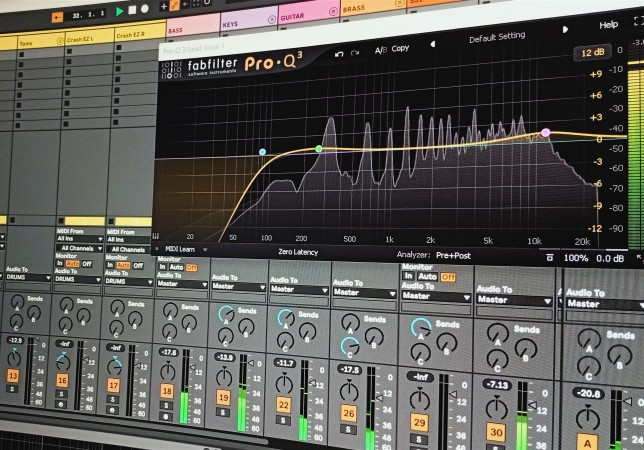The image size is (644, 450).
Task: Select the blue EQ band node
Action: tap(262, 152)
